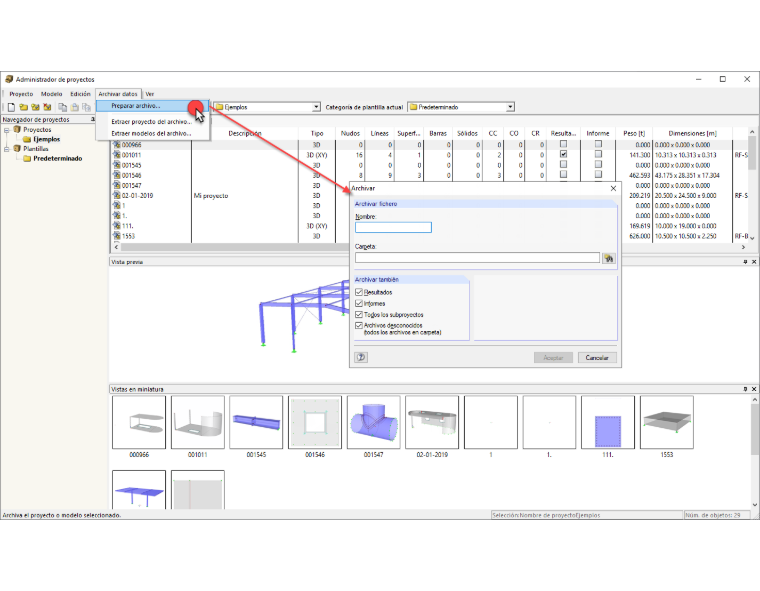
Task: Open the Modelo menu
Action: tap(51, 94)
